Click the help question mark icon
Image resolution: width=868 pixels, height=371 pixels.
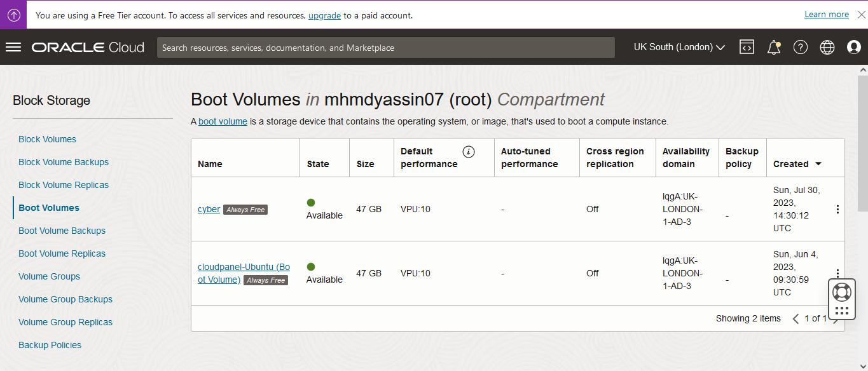pos(801,47)
